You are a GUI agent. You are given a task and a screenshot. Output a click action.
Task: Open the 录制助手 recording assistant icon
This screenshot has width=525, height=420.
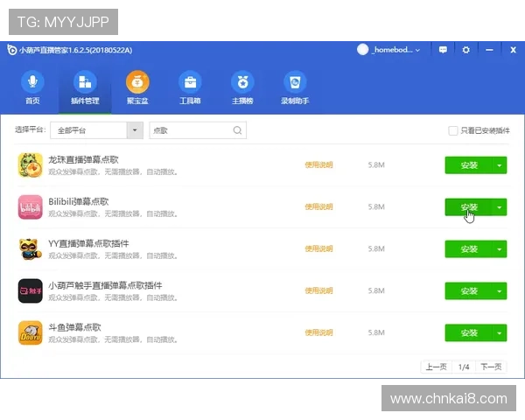click(295, 82)
